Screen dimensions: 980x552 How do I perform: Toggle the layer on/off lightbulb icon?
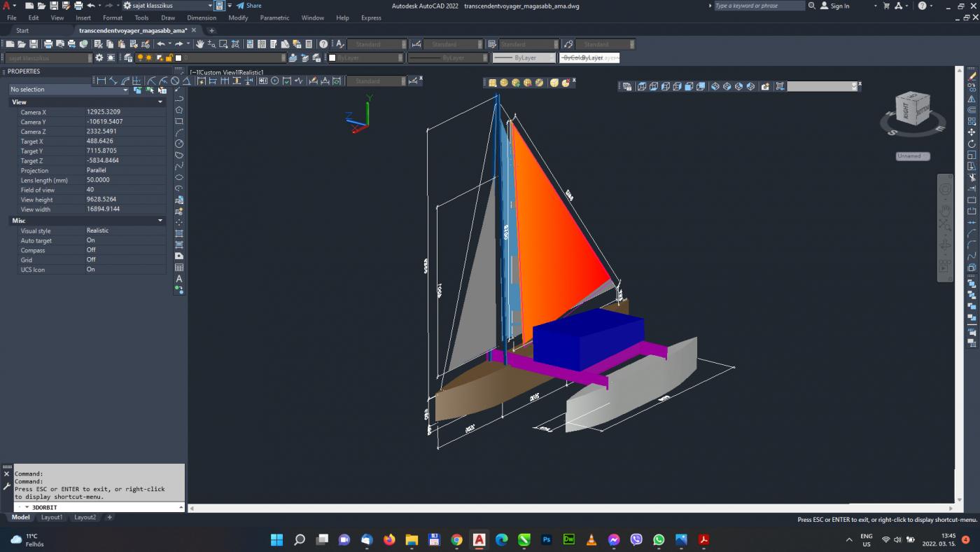[x=140, y=58]
